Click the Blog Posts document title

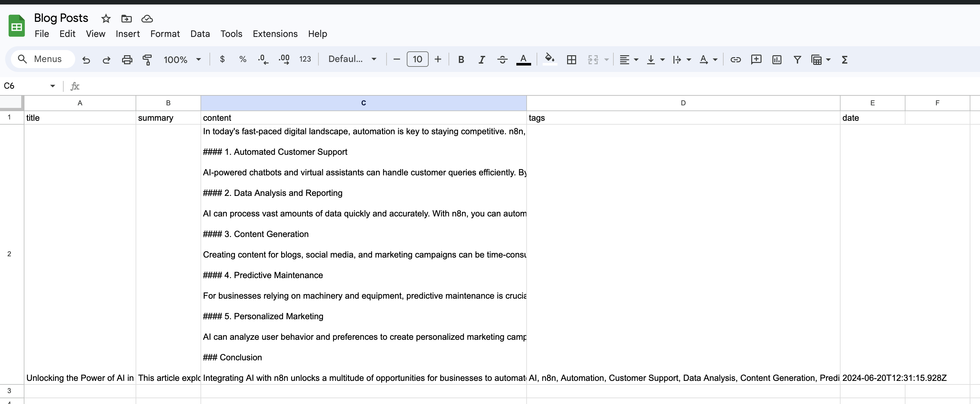(x=61, y=18)
